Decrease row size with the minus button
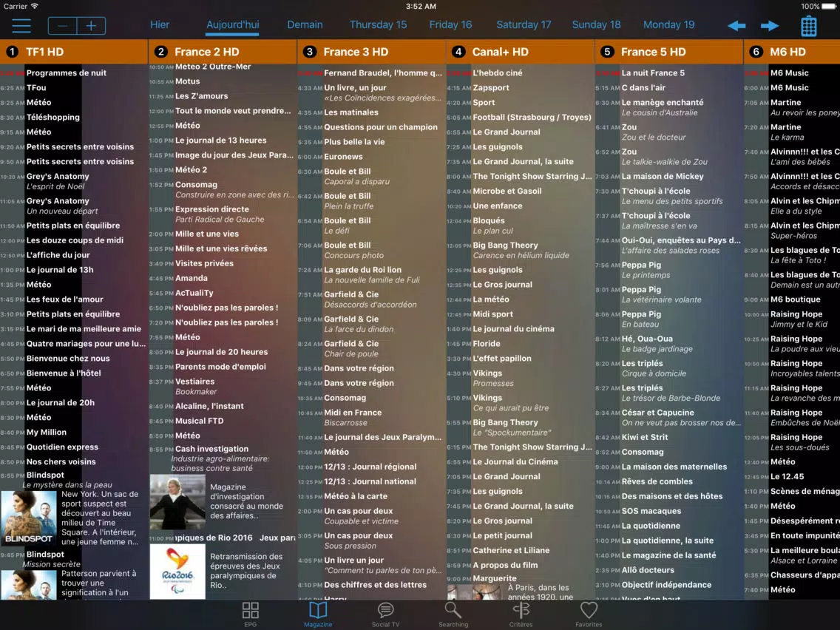840x630 pixels. click(x=62, y=26)
